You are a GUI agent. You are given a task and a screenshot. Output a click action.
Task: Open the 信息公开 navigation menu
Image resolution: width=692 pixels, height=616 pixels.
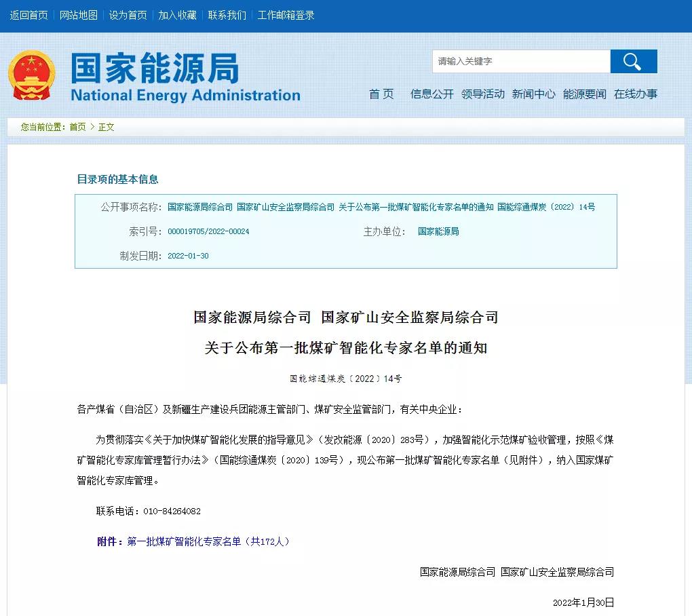pyautogui.click(x=432, y=94)
